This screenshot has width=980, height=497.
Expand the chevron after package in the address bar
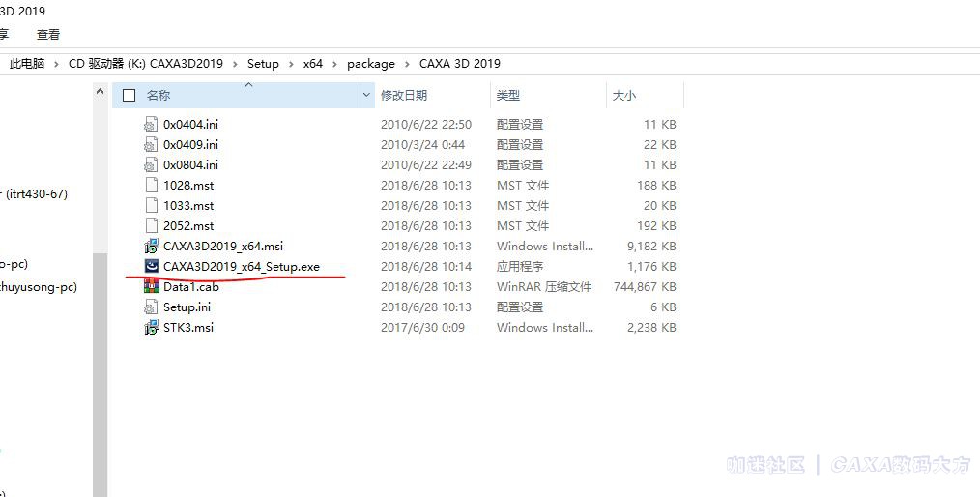point(407,64)
